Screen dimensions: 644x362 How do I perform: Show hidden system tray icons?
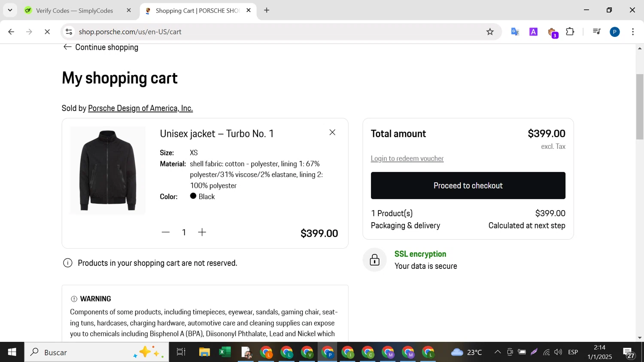tap(498, 352)
